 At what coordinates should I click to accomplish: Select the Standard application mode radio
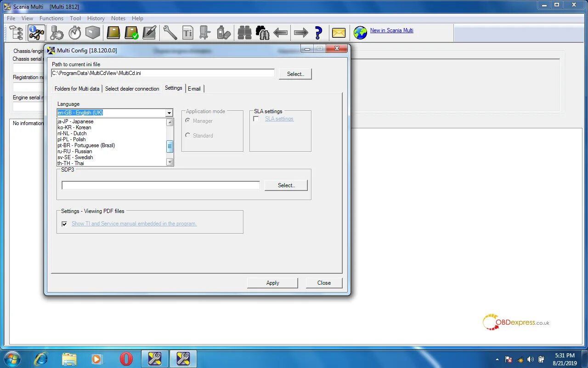(187, 135)
